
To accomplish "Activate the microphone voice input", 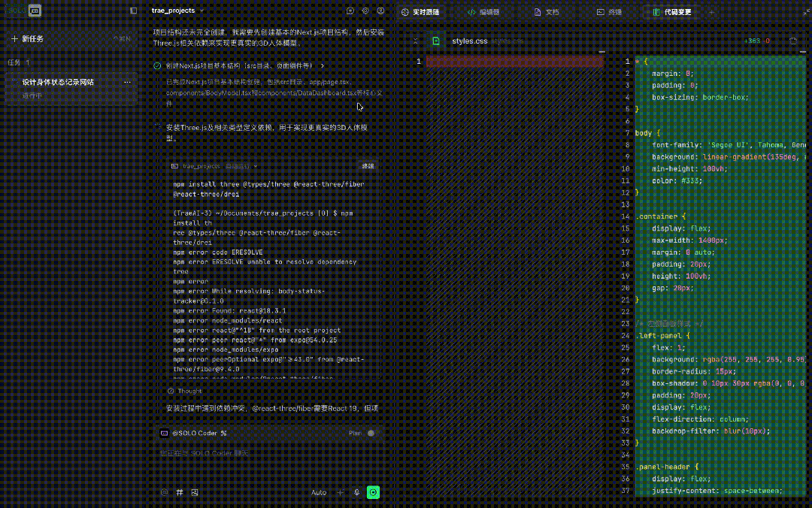I will [x=357, y=493].
